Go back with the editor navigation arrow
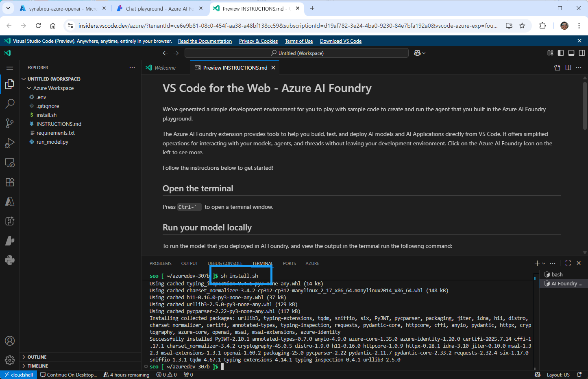The height and width of the screenshot is (379, 588). tap(165, 53)
